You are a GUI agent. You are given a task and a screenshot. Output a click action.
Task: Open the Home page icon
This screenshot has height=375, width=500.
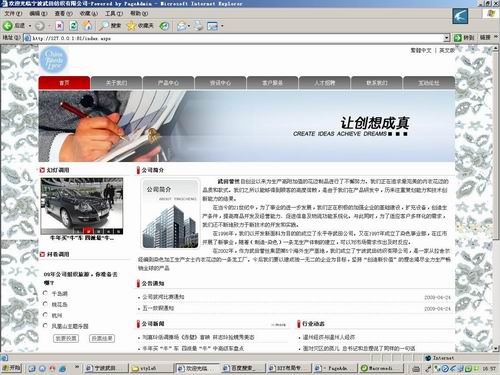pyautogui.click(x=88, y=26)
